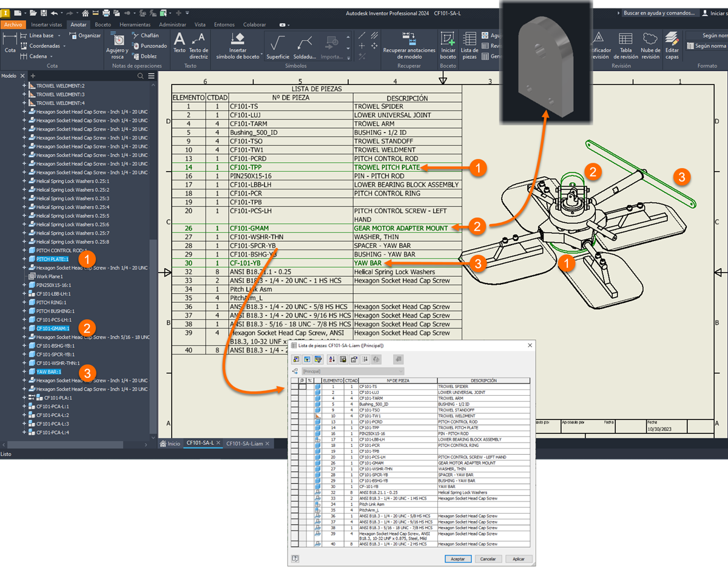Switch to the Administrar ribbon tab

pos(172,24)
